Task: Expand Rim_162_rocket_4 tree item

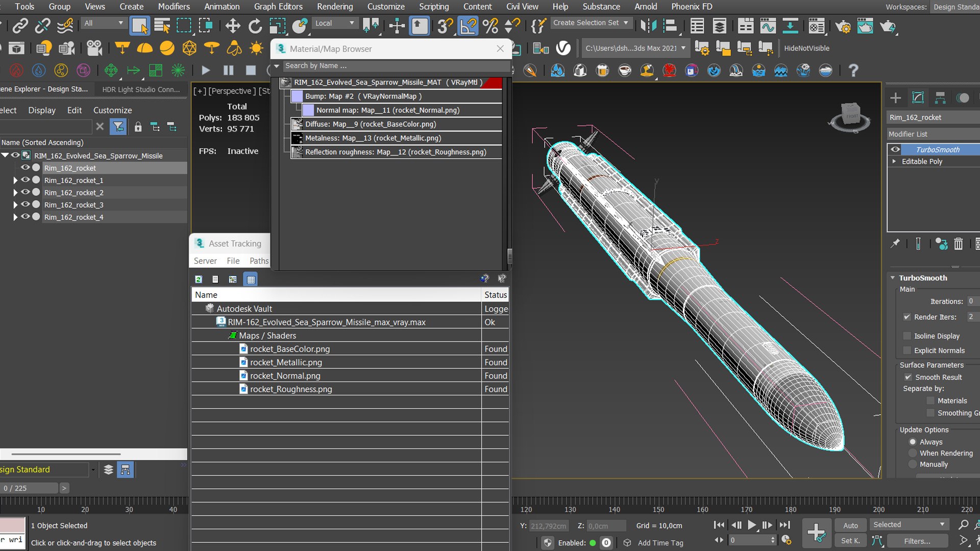Action: [x=15, y=217]
